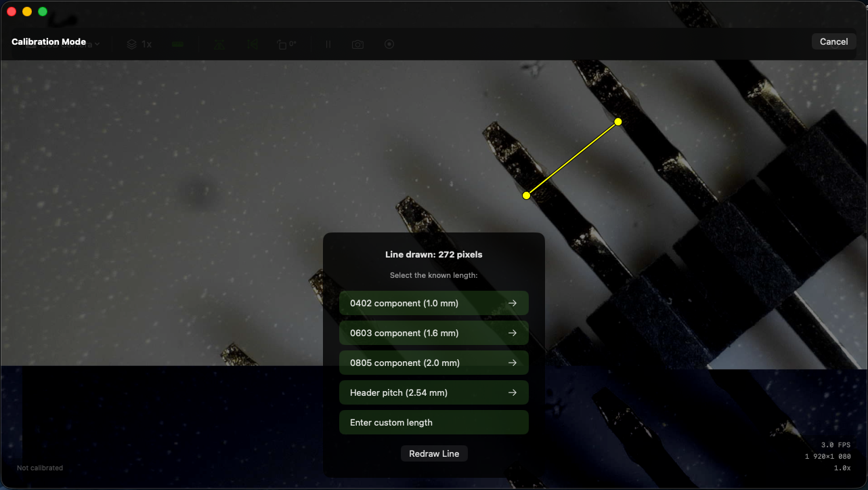
Task: Choose the 0603 component option
Action: click(434, 333)
